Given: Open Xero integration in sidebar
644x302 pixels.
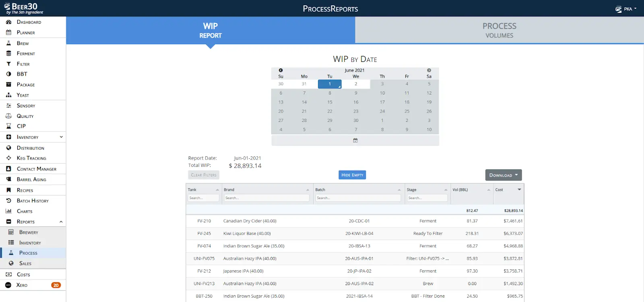Looking at the screenshot, I should click(22, 285).
